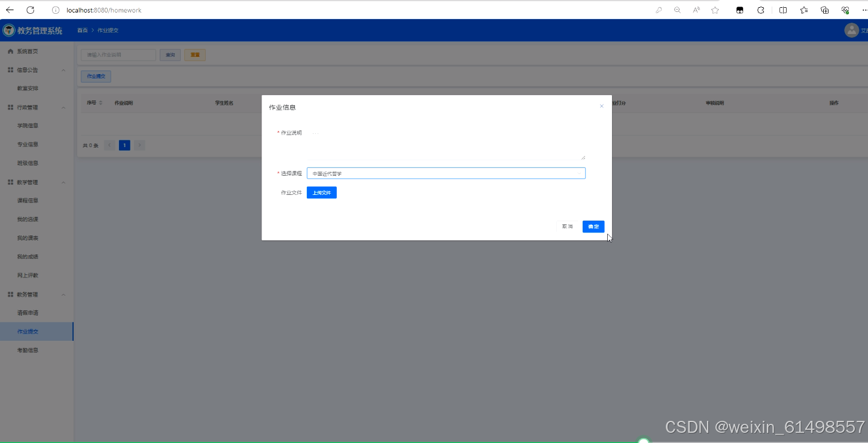
Task: Collapse the 信息公告 sidebar section
Action: [x=63, y=69]
